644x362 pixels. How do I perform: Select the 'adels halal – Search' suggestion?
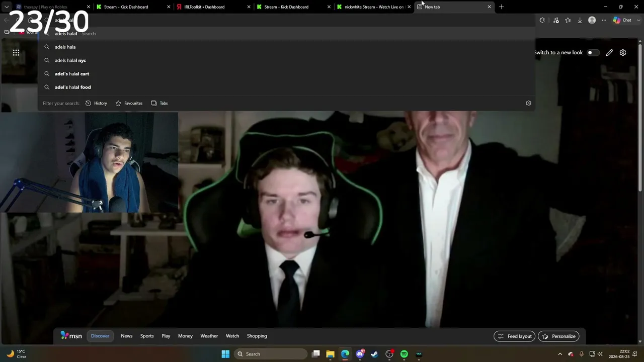click(x=286, y=34)
